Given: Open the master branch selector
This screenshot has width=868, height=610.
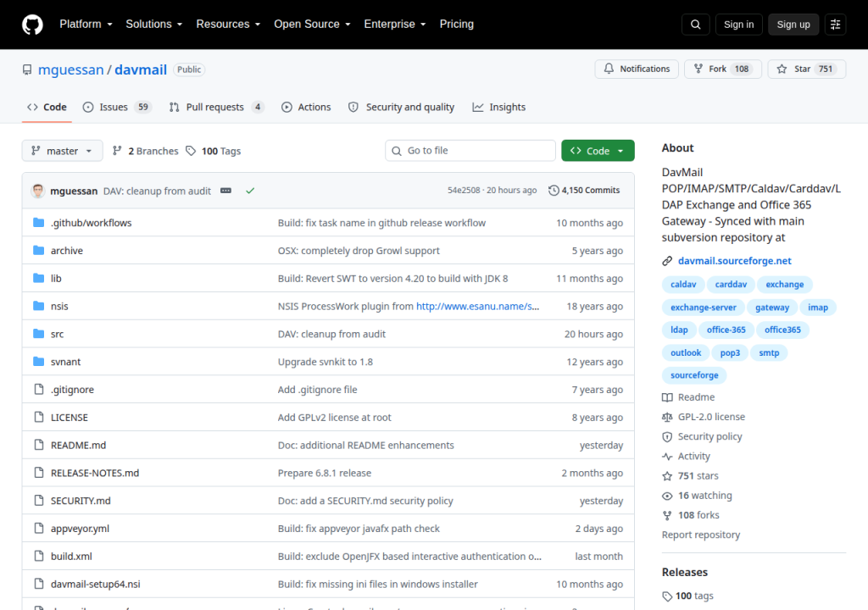Looking at the screenshot, I should point(62,151).
